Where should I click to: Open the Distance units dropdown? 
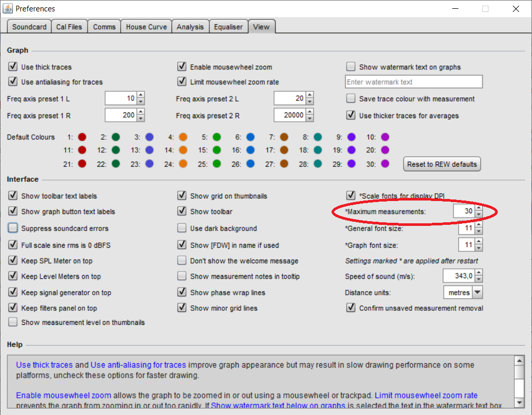477,292
